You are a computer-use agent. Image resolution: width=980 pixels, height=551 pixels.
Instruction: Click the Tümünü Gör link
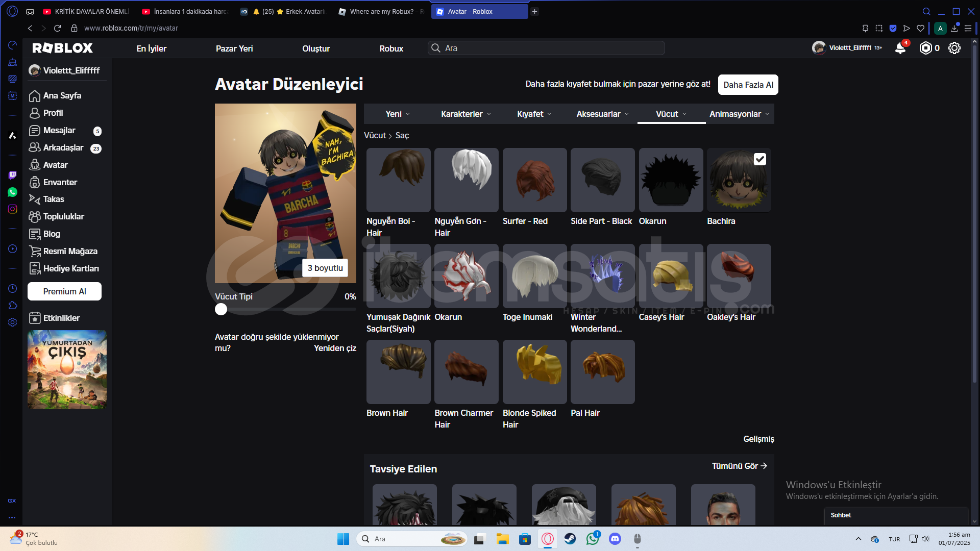click(x=740, y=466)
